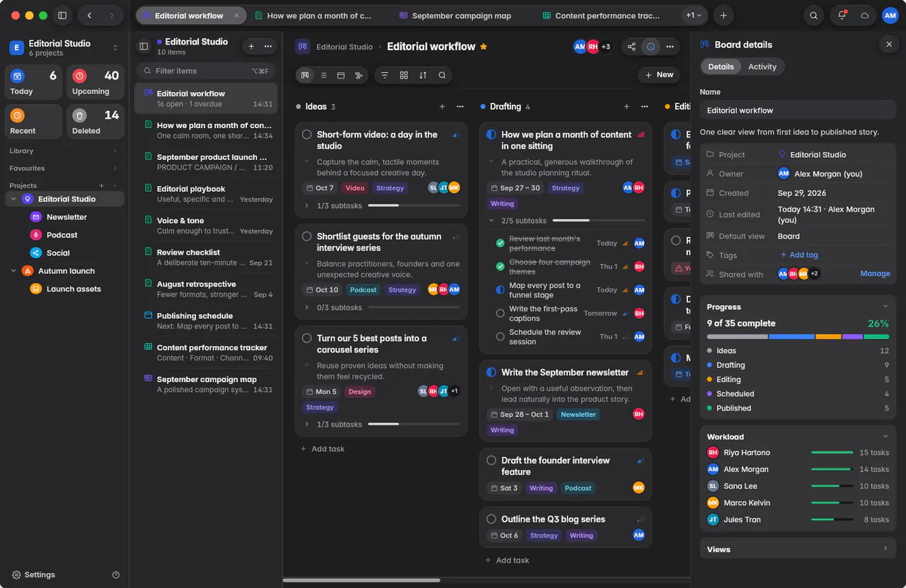Screen dimensions: 906x588
Task: Uncheck 'Review last month's performance' subtask
Action: click(500, 243)
